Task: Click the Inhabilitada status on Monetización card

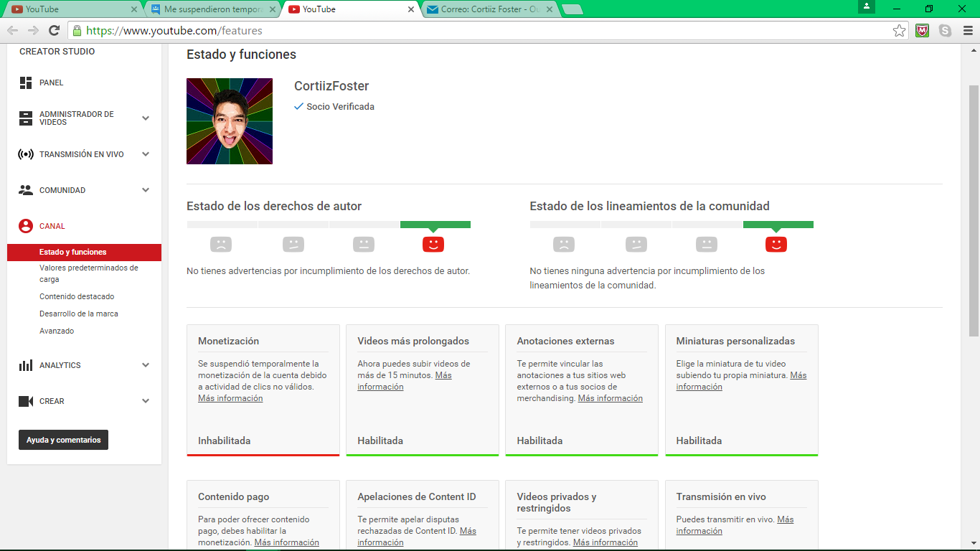Action: pos(225,441)
